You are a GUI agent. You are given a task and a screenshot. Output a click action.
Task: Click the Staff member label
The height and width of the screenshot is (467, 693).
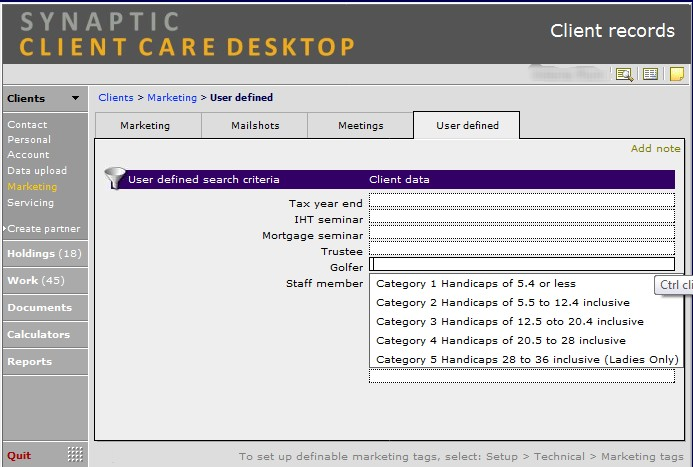click(x=324, y=284)
